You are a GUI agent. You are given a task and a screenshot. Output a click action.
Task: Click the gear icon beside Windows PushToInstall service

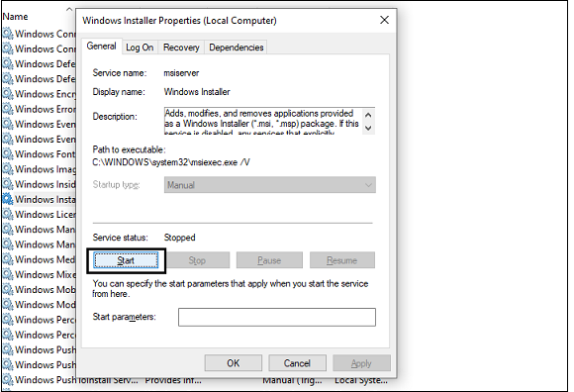[8, 379]
